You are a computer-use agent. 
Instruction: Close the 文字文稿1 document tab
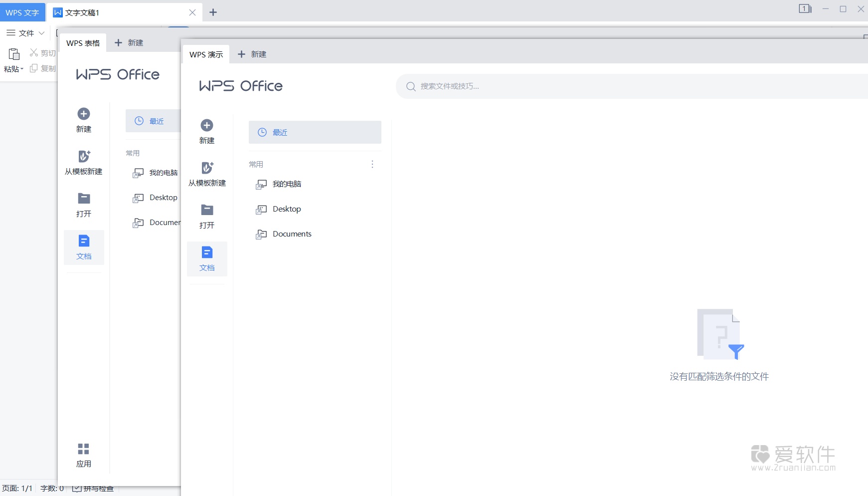(192, 12)
